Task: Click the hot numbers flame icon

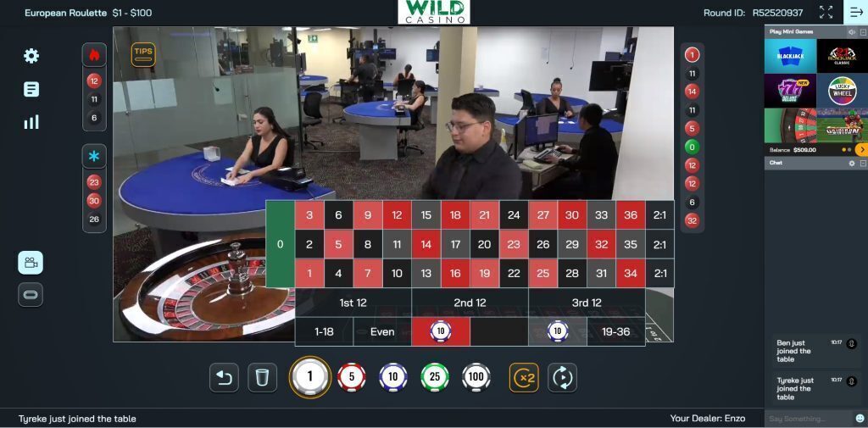Action: (94, 55)
